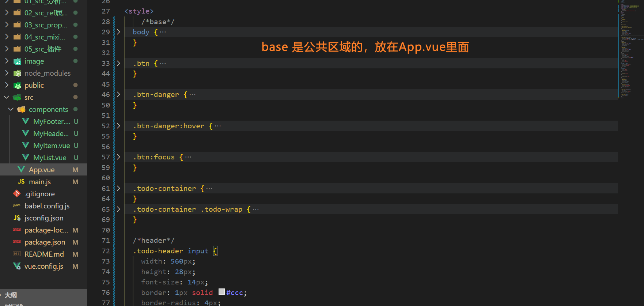
Task: Click the <style> tag on line 27
Action: coord(139,11)
